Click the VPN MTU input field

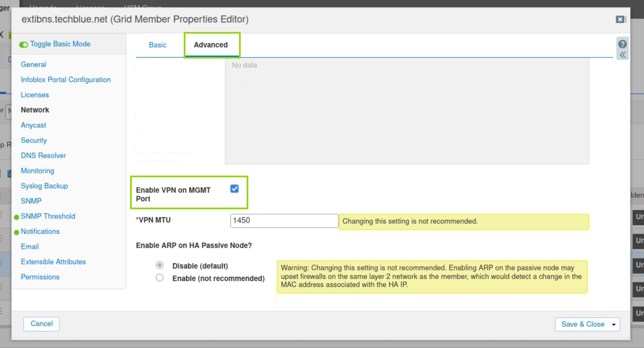[284, 221]
